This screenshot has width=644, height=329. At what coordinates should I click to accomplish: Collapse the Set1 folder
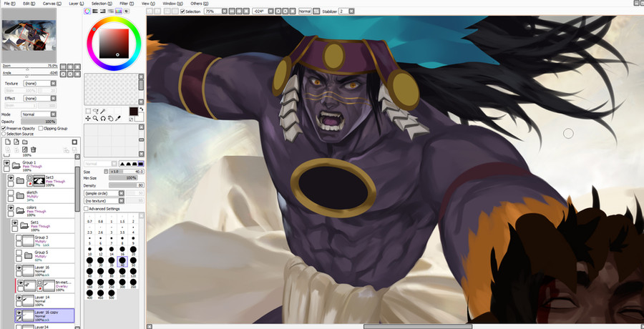point(24,225)
